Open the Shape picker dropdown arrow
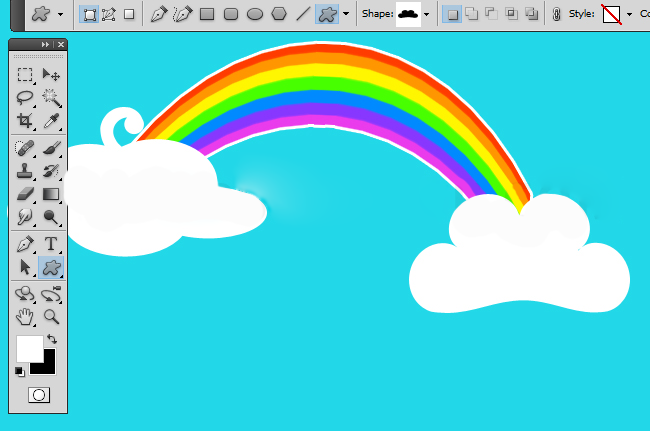This screenshot has width=650, height=431. coord(427,15)
